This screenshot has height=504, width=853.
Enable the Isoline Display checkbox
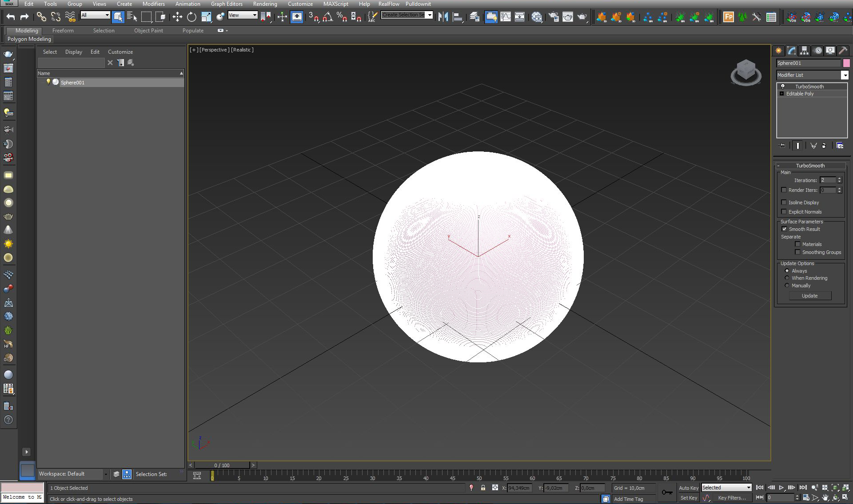[784, 202]
